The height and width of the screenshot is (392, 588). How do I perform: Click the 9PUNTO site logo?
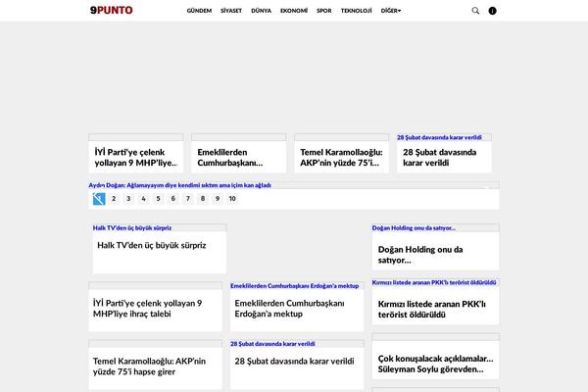click(x=112, y=10)
